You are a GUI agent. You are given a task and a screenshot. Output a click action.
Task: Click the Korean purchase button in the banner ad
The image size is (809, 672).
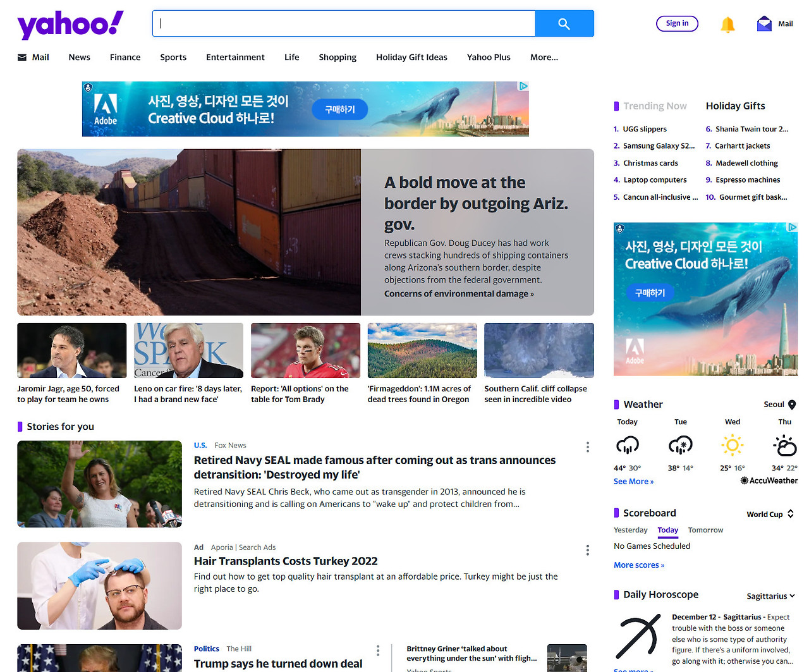point(340,109)
